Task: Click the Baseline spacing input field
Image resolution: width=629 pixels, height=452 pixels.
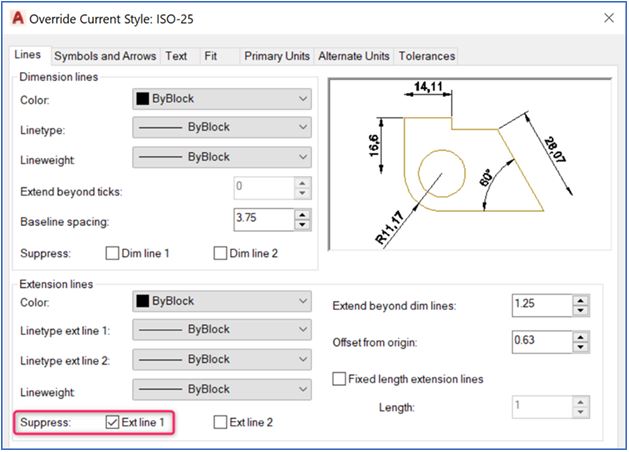Action: click(x=264, y=219)
